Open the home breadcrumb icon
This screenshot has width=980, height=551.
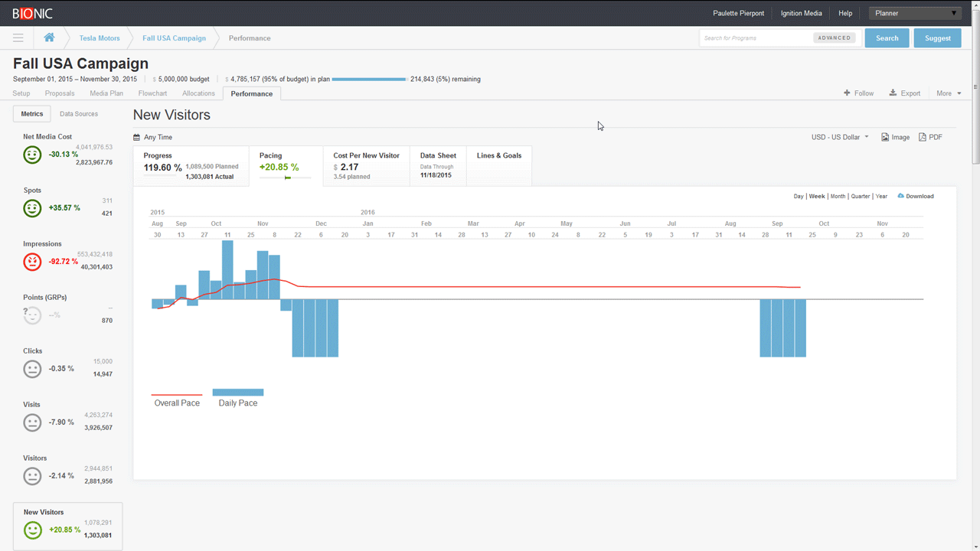tap(50, 37)
